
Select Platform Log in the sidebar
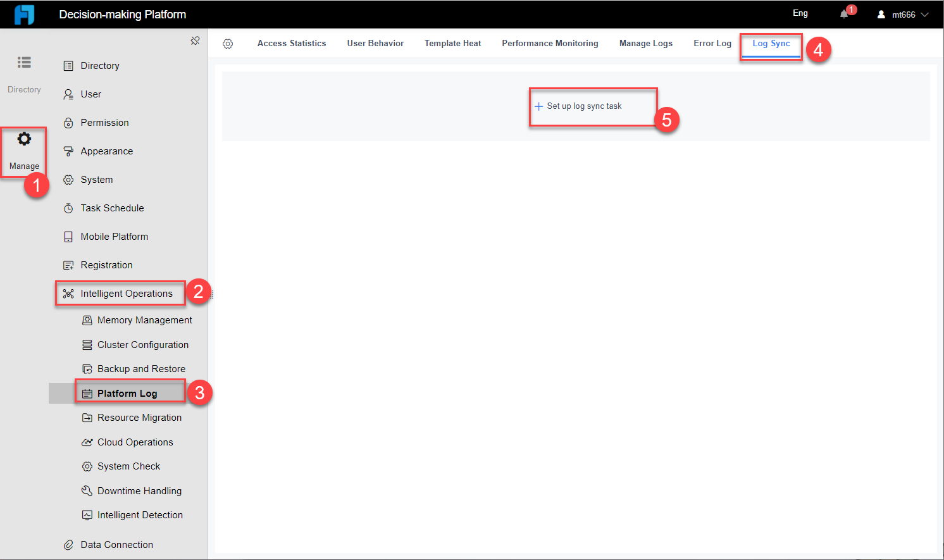click(x=128, y=393)
